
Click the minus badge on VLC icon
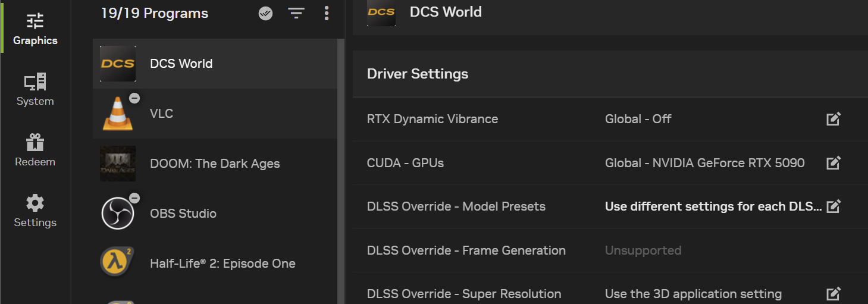[x=134, y=98]
